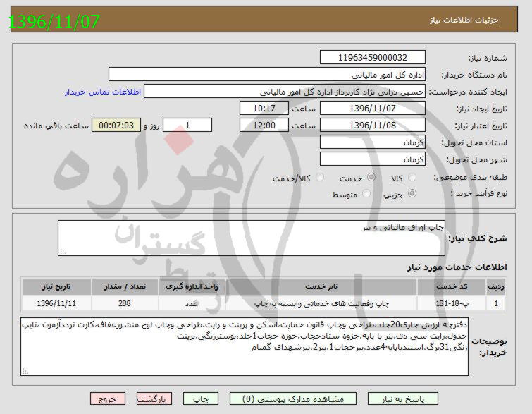Click the remaining days field showing 1
Viewport: 532px width, 414px height.
(187, 126)
